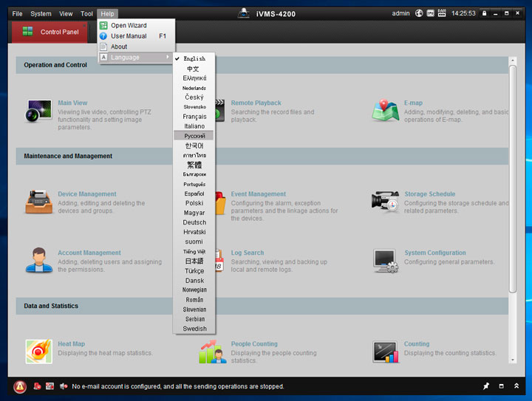Open the People Counting link
The height and width of the screenshot is (401, 532).
254,343
